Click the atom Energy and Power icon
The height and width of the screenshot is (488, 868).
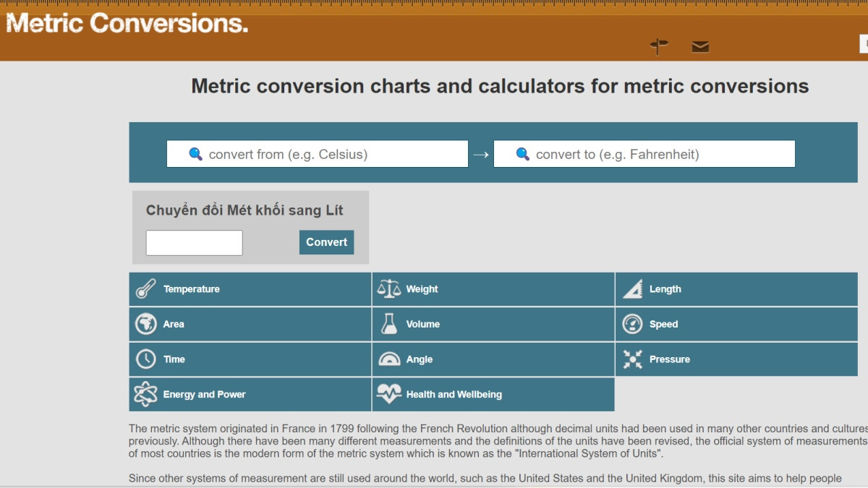tap(145, 395)
